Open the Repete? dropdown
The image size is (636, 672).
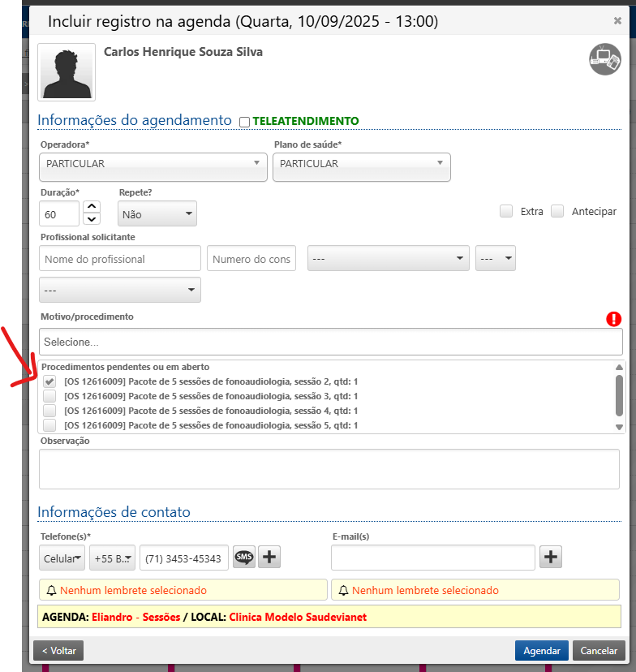coord(157,213)
